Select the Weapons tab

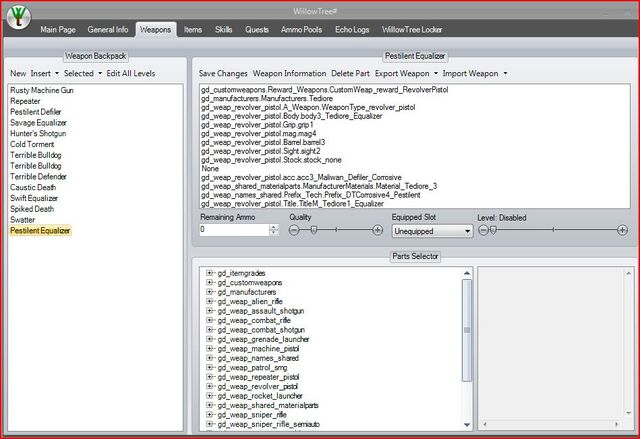click(156, 29)
